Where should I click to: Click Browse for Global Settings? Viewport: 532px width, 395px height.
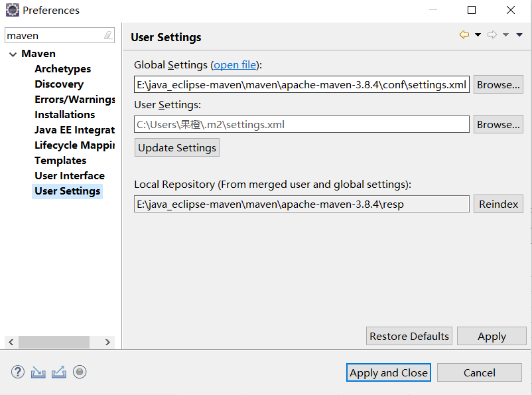[498, 85]
